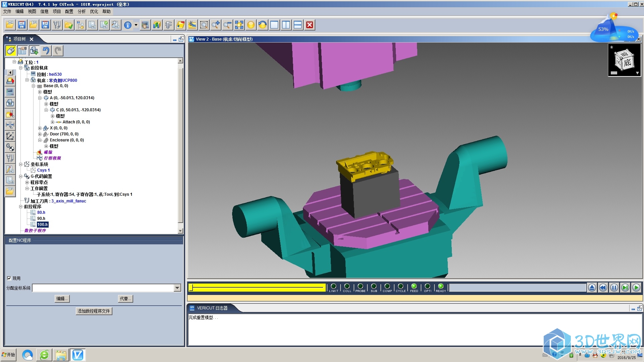Toggle project tree toolbar icon

click(x=80, y=25)
